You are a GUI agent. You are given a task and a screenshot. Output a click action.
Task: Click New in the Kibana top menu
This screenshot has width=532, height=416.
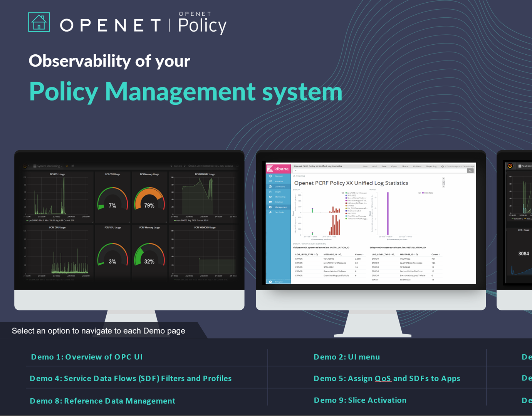coord(365,166)
